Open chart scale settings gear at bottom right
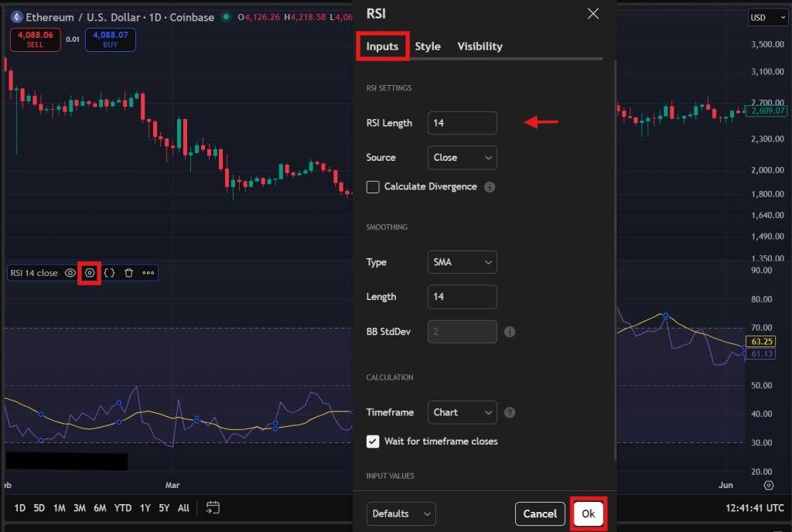The image size is (792, 532). pos(768,486)
